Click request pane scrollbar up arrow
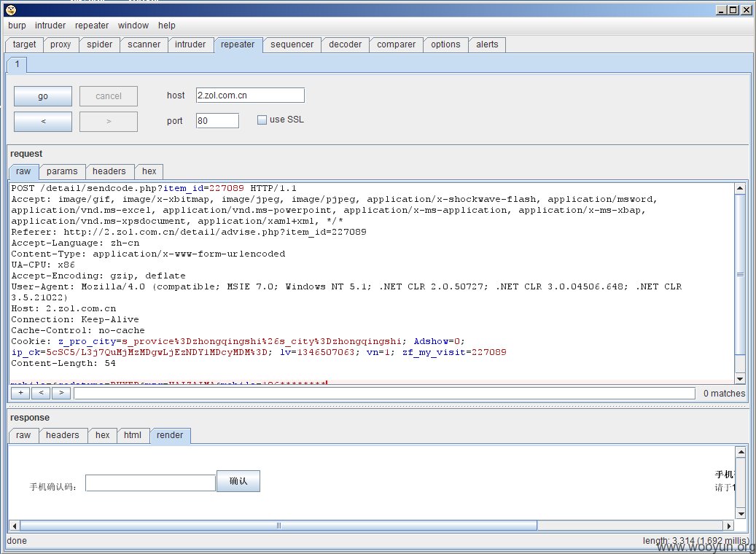 click(740, 189)
